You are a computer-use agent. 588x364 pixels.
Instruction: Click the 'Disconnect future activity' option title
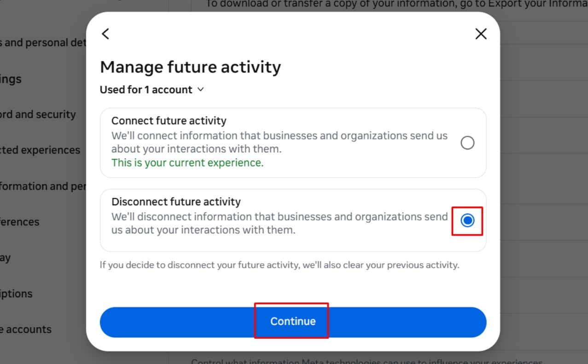tap(176, 202)
